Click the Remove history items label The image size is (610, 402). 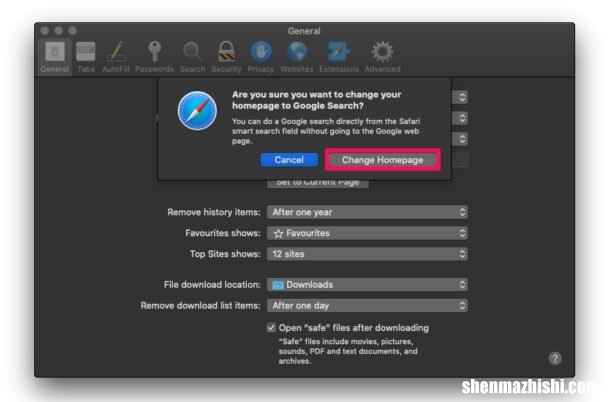click(214, 212)
